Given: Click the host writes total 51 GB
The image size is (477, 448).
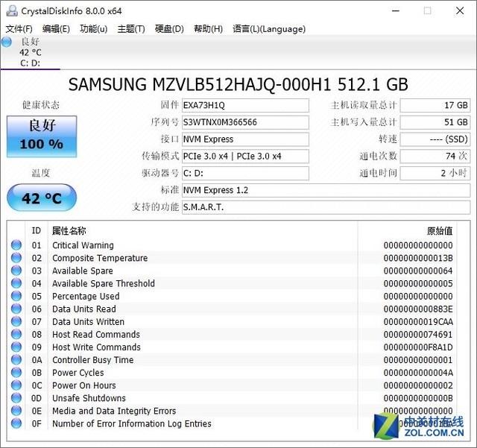Looking at the screenshot, I should (x=435, y=122).
